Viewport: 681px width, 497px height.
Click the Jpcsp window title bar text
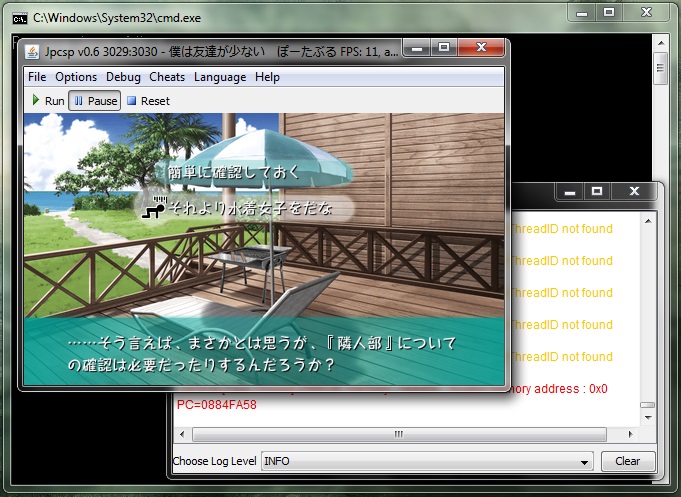(x=221, y=52)
